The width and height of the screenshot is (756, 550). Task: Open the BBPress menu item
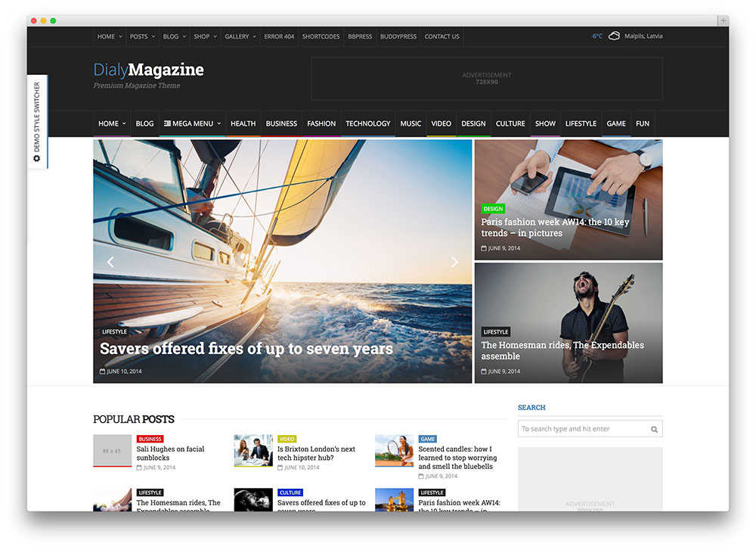point(360,36)
